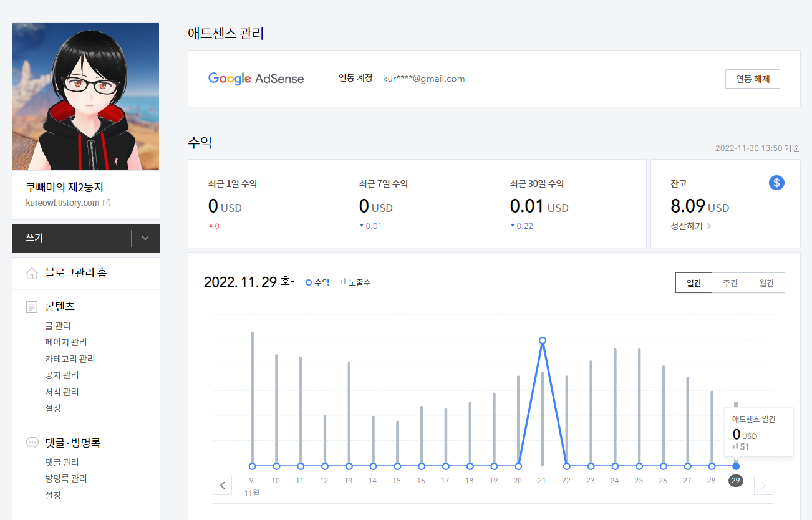The width and height of the screenshot is (812, 520).
Task: Open 설정 under 댓글·방명록
Action: 53,495
